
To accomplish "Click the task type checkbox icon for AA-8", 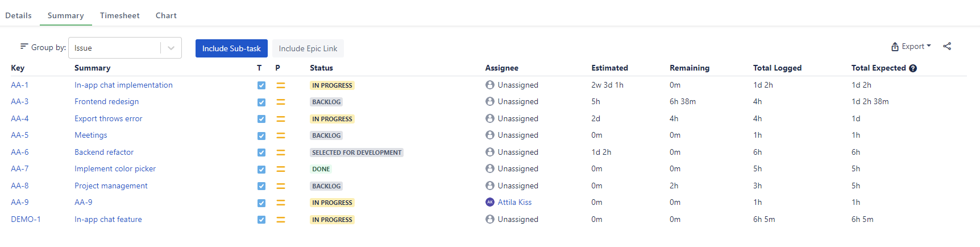I will [261, 186].
